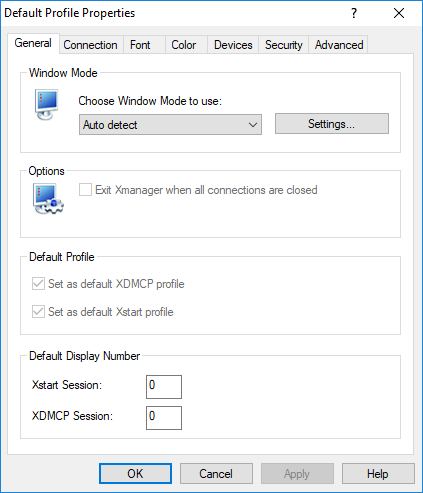The height and width of the screenshot is (493, 423).
Task: Open the Advanced tab
Action: (x=339, y=45)
